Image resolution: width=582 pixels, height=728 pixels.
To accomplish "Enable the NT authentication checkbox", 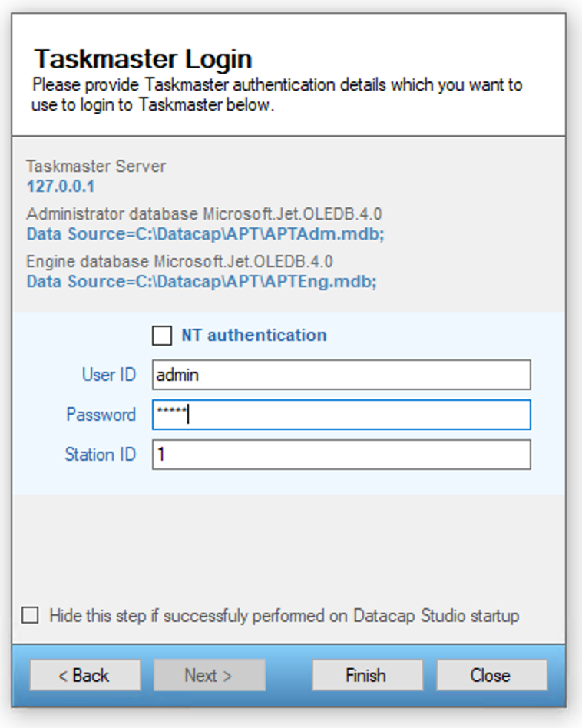I will point(162,336).
